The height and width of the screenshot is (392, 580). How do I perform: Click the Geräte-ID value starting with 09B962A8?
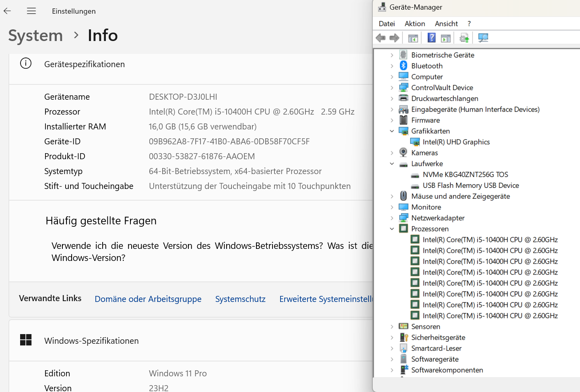(x=229, y=142)
